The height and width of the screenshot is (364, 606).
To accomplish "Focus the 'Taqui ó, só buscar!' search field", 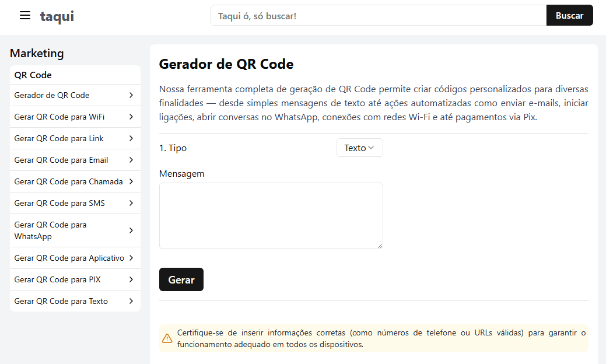I will pyautogui.click(x=379, y=15).
